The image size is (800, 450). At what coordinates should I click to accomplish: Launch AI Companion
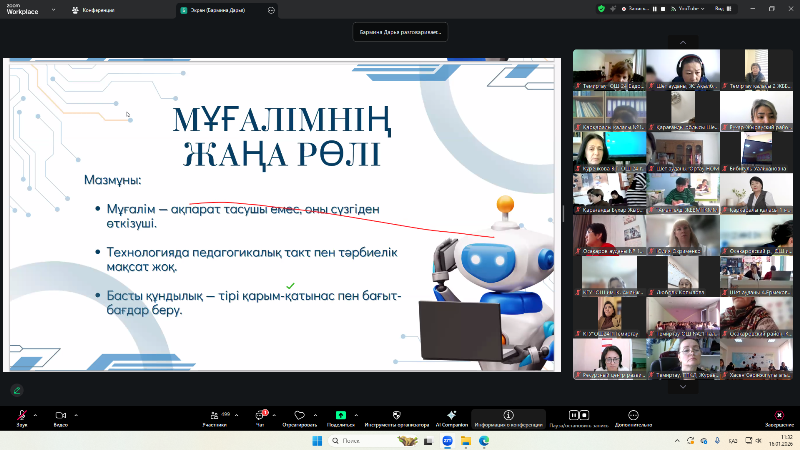click(x=452, y=415)
